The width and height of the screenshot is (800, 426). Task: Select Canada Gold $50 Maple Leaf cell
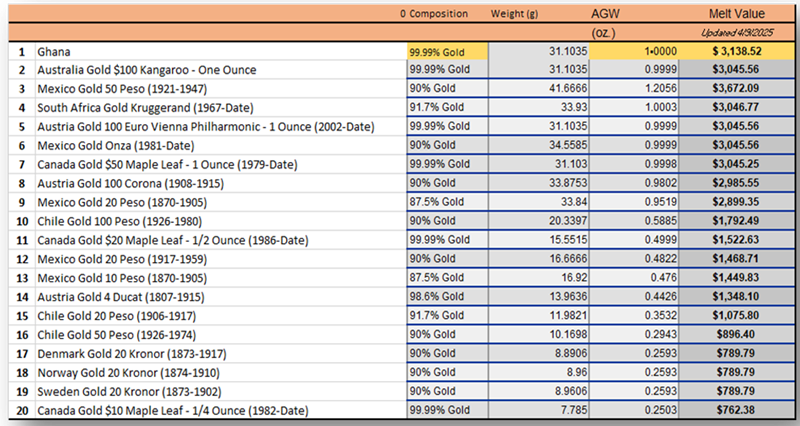point(221,164)
